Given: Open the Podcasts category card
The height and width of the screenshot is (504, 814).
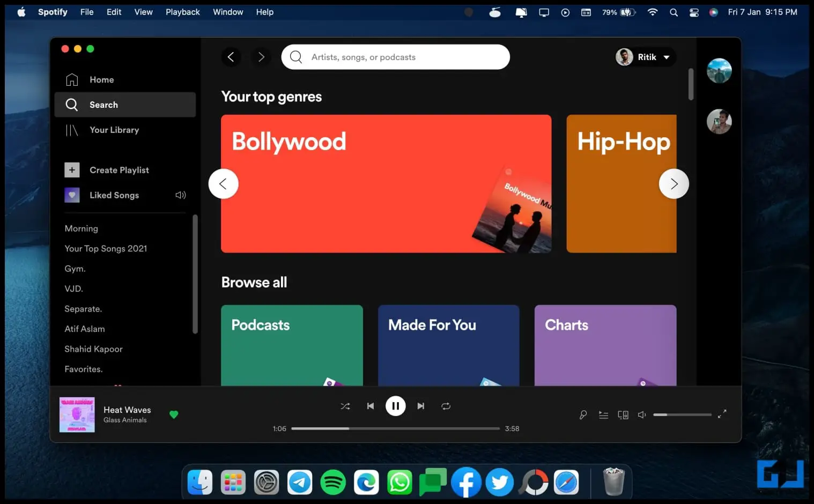Looking at the screenshot, I should (292, 345).
